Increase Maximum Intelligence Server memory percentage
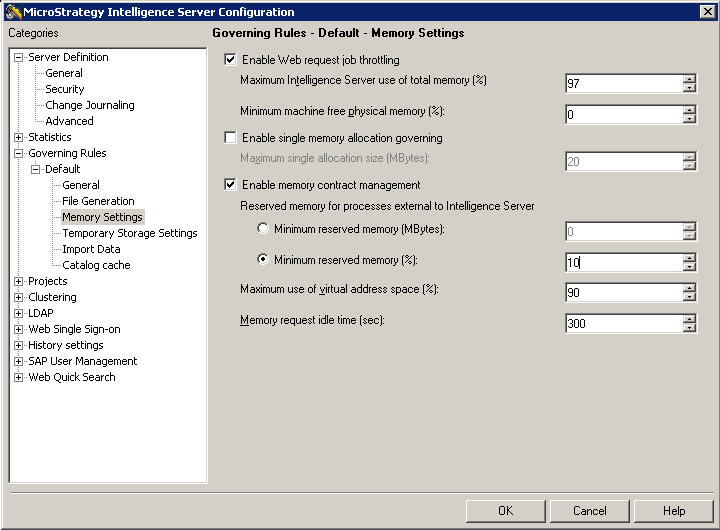 [x=689, y=79]
